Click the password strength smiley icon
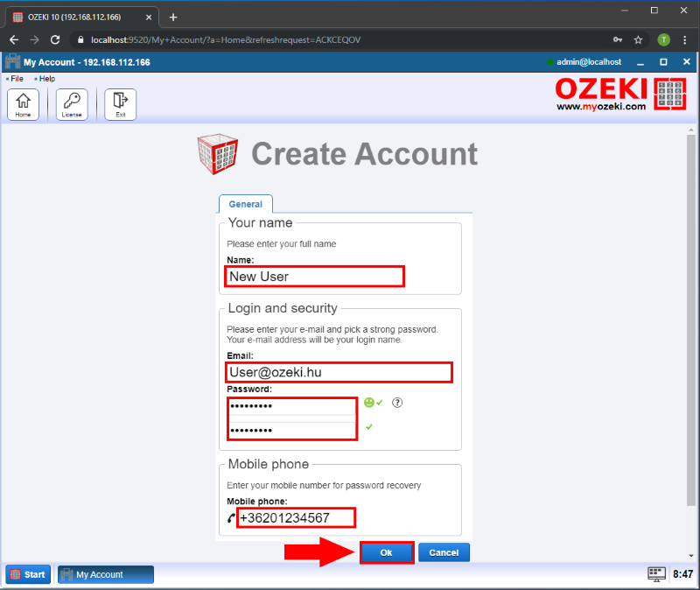Screen dimensions: 700x590 coord(369,403)
